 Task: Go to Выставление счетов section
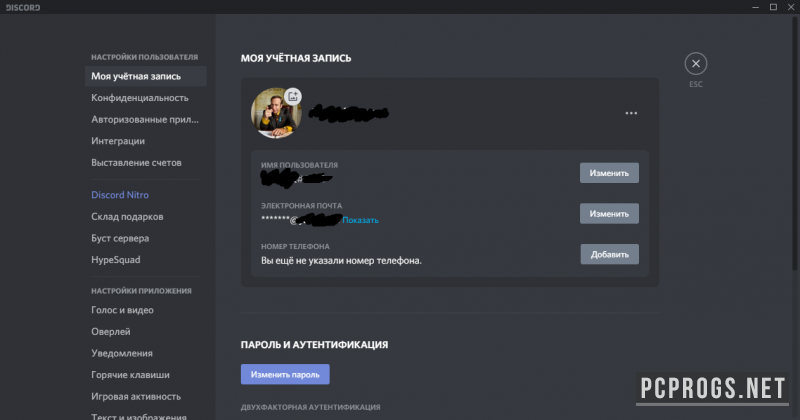pyautogui.click(x=136, y=162)
